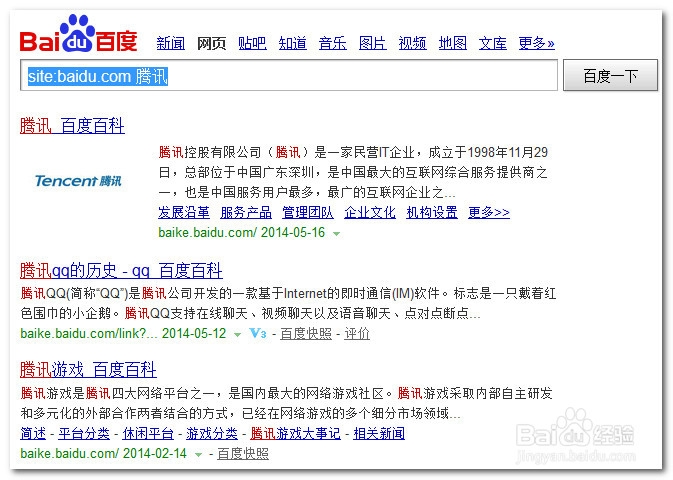Open the 知道 tab
Screen dimensions: 673x480
(292, 43)
